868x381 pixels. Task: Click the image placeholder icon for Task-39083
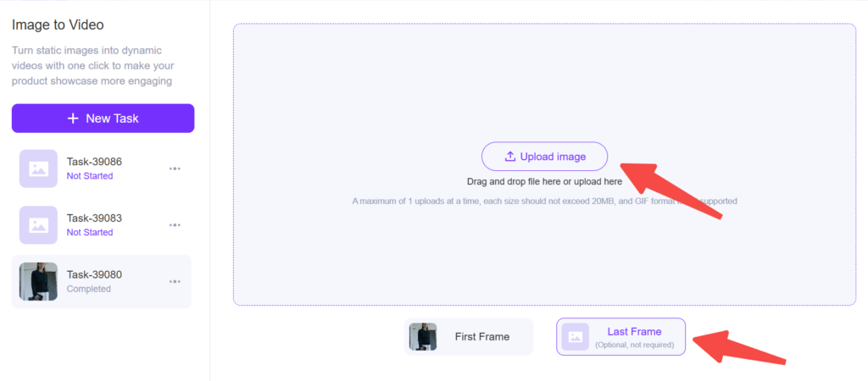pos(38,224)
